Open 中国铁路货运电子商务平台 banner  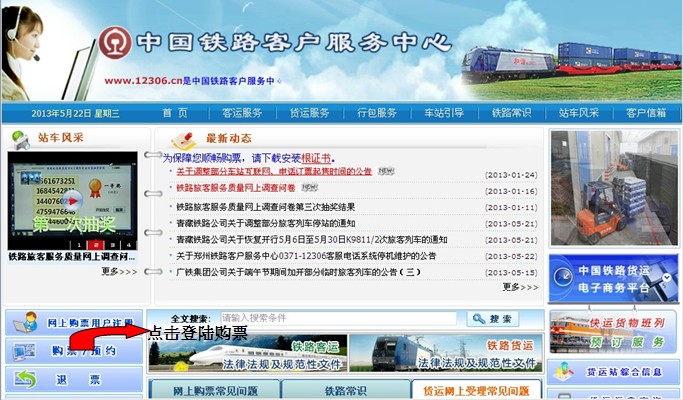(613, 278)
